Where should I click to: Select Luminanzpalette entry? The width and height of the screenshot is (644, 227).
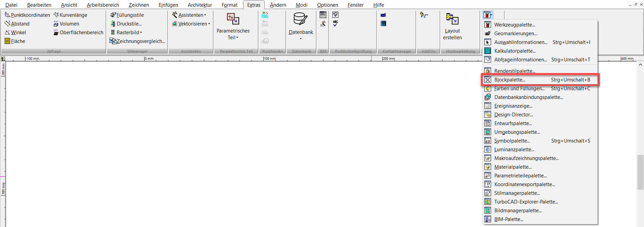pyautogui.click(x=540, y=150)
